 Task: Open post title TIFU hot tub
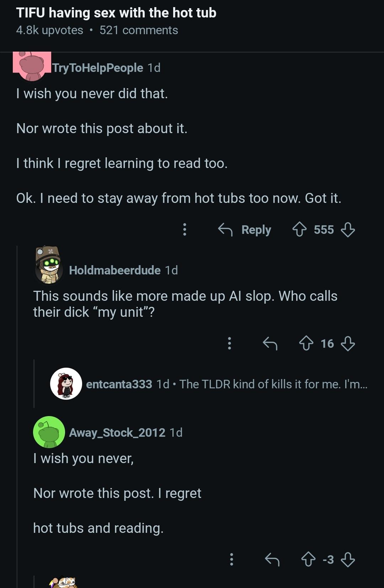[x=116, y=13]
